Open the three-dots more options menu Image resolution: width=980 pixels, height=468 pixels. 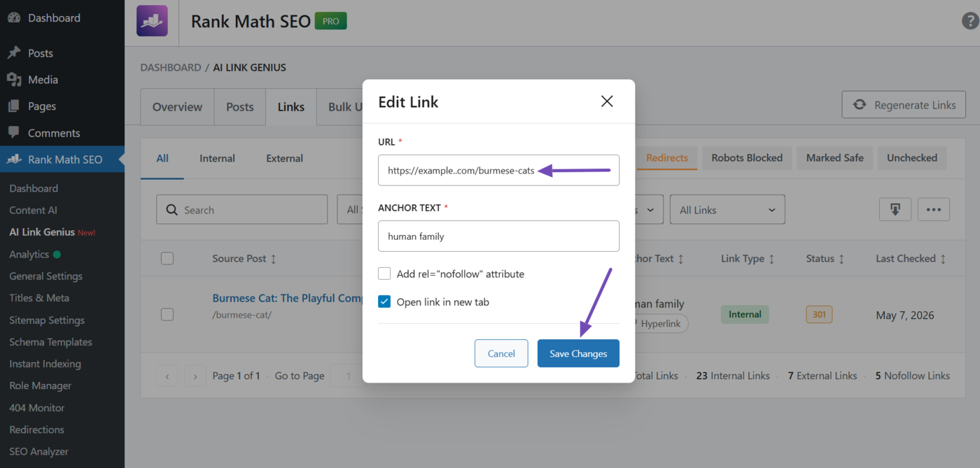(934, 209)
